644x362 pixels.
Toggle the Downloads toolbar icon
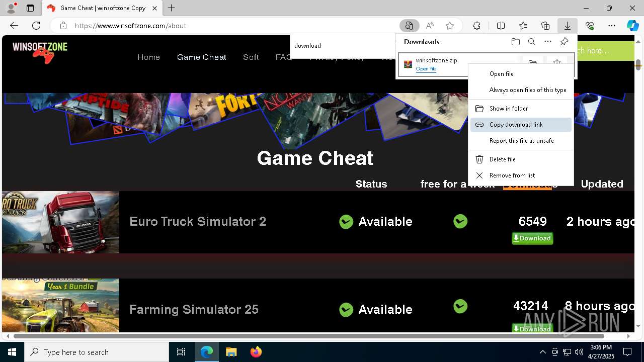pyautogui.click(x=568, y=26)
